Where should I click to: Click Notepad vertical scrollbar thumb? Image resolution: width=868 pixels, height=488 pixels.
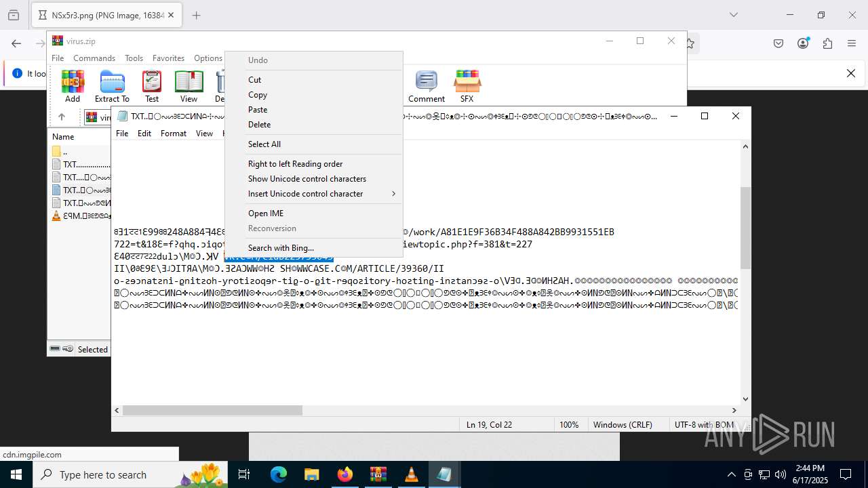coord(745,227)
